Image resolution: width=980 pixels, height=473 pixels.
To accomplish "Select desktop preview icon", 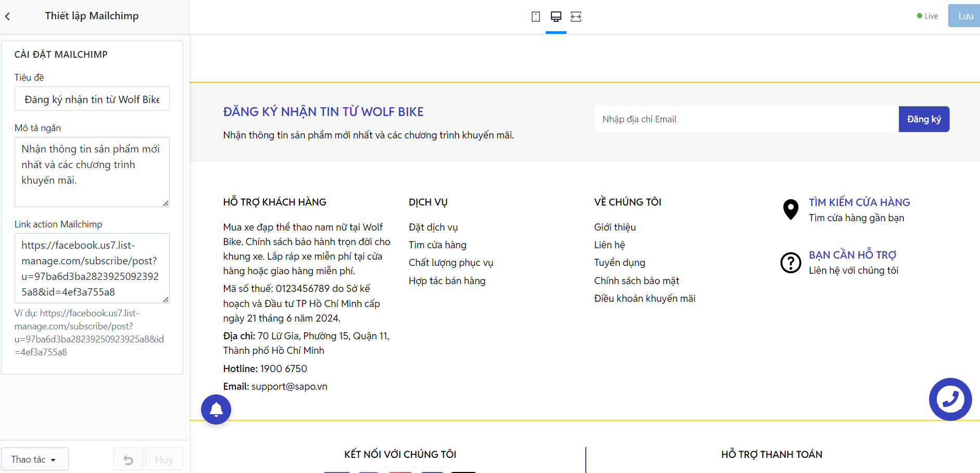I will (556, 17).
